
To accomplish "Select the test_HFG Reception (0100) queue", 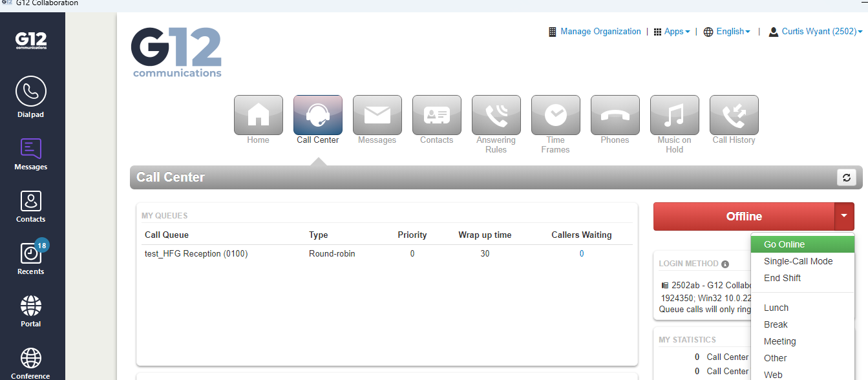I will pyautogui.click(x=196, y=254).
